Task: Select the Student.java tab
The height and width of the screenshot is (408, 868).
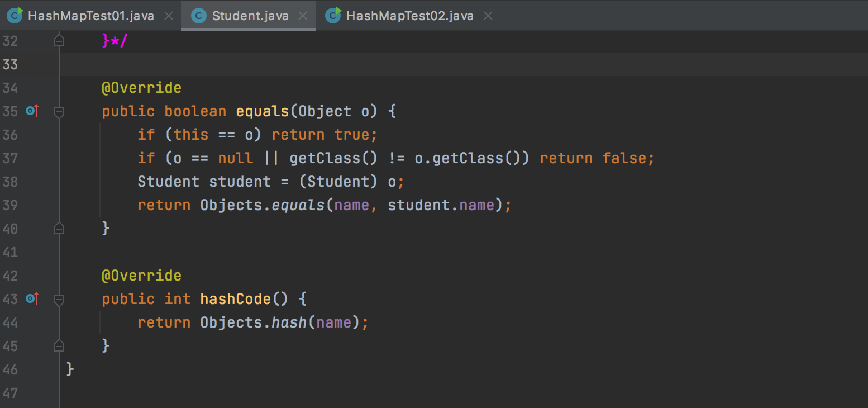Action: [250, 16]
